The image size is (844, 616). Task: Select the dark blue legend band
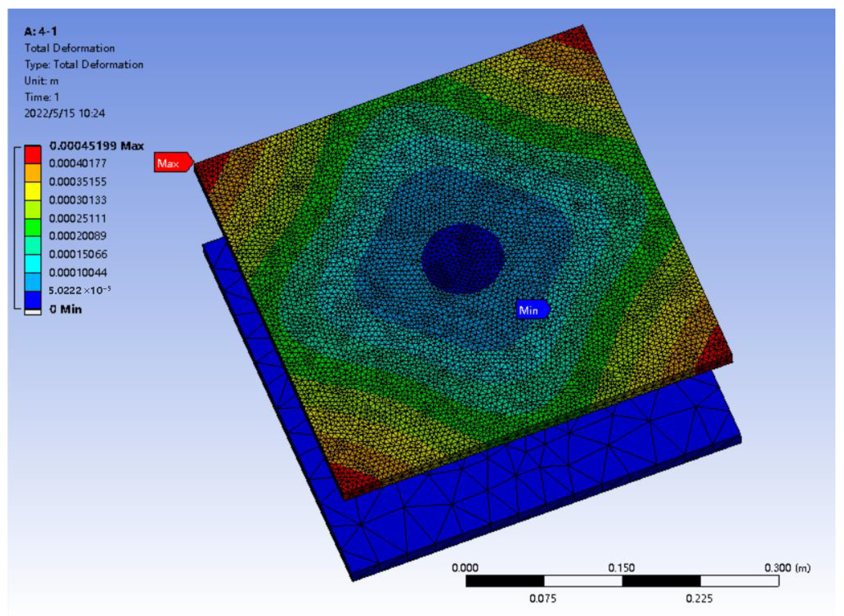pyautogui.click(x=33, y=300)
